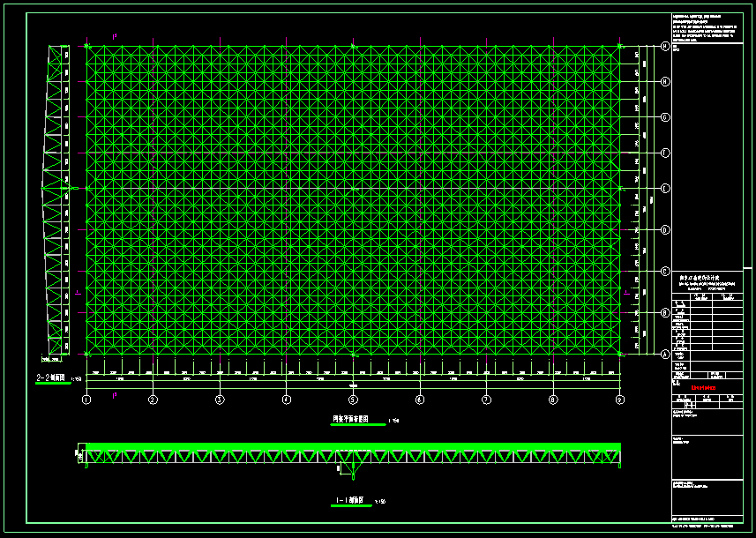Click the 2-2 section title label
The height and width of the screenshot is (538, 756).
[52, 377]
